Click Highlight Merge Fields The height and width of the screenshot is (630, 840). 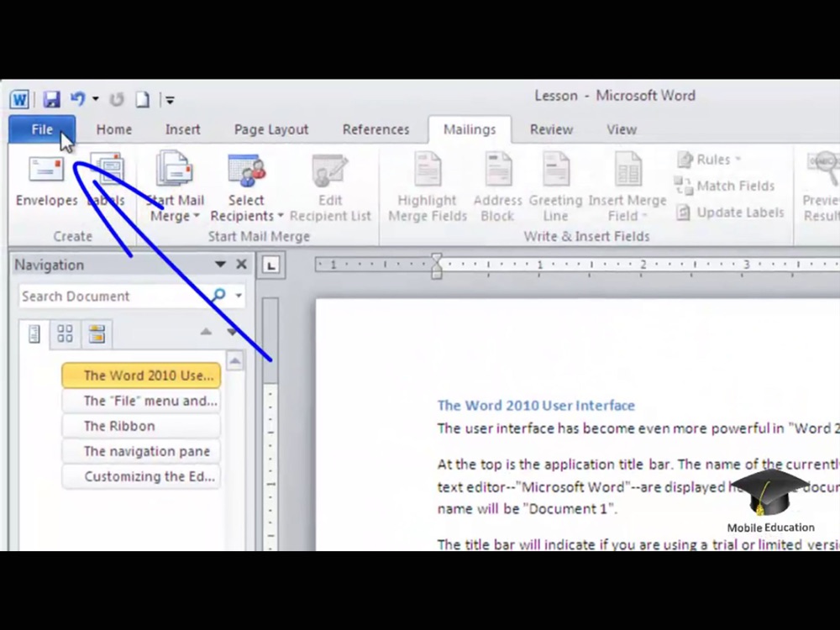click(428, 186)
